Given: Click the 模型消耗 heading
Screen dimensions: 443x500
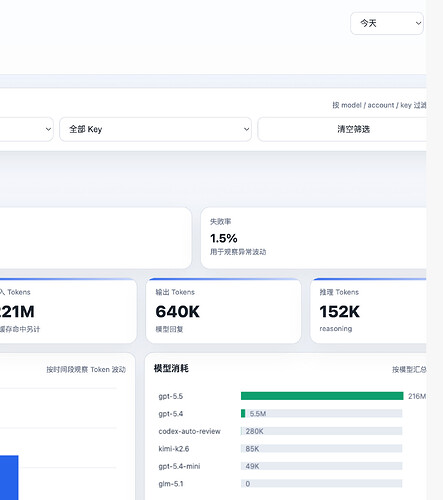Looking at the screenshot, I should click(x=171, y=368).
